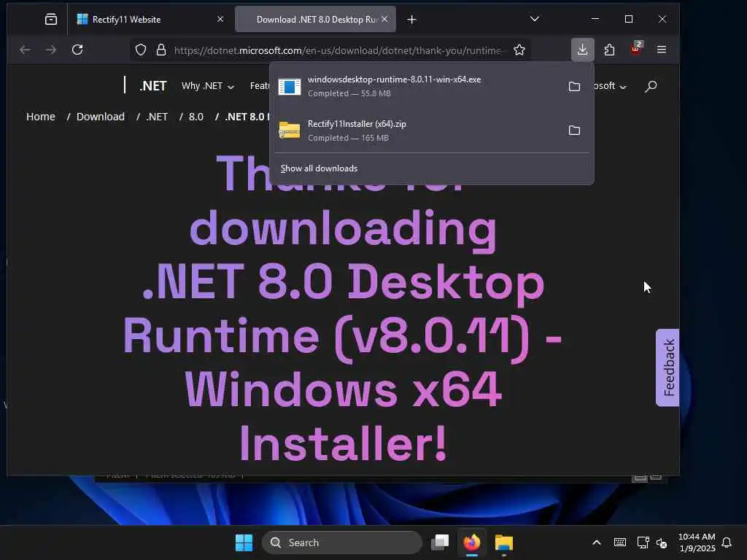Show Rectify11Installer zip in folder
This screenshot has height=560, width=747.
tap(575, 131)
